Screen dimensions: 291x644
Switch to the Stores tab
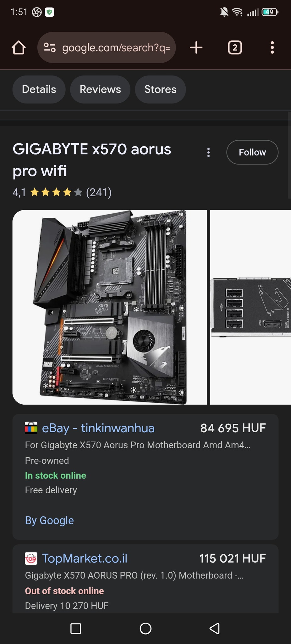pos(160,89)
